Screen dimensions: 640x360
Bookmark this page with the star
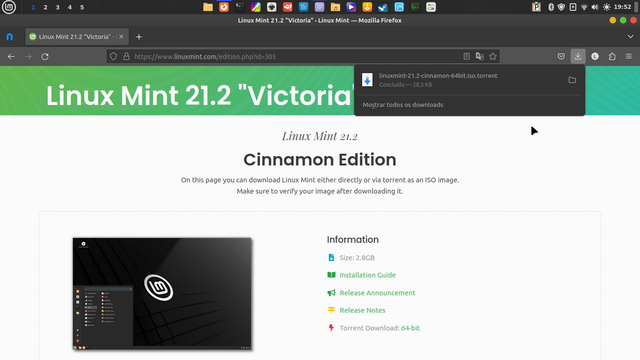tap(493, 56)
